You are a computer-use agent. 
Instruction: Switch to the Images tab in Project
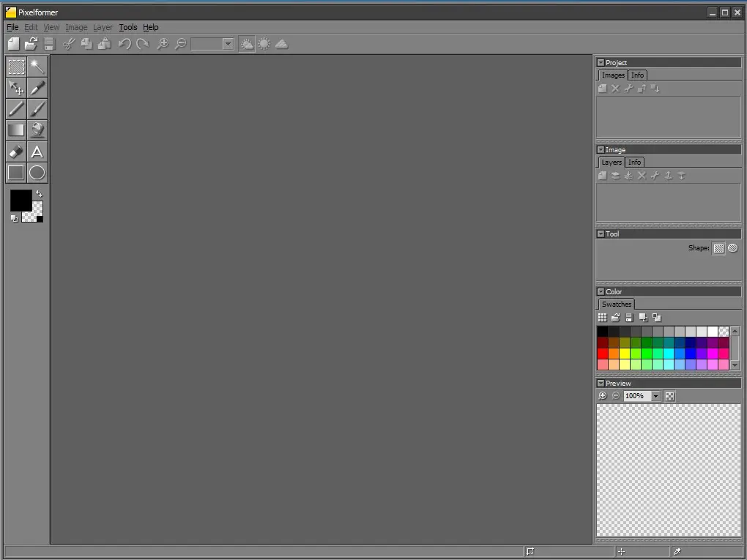[613, 75]
